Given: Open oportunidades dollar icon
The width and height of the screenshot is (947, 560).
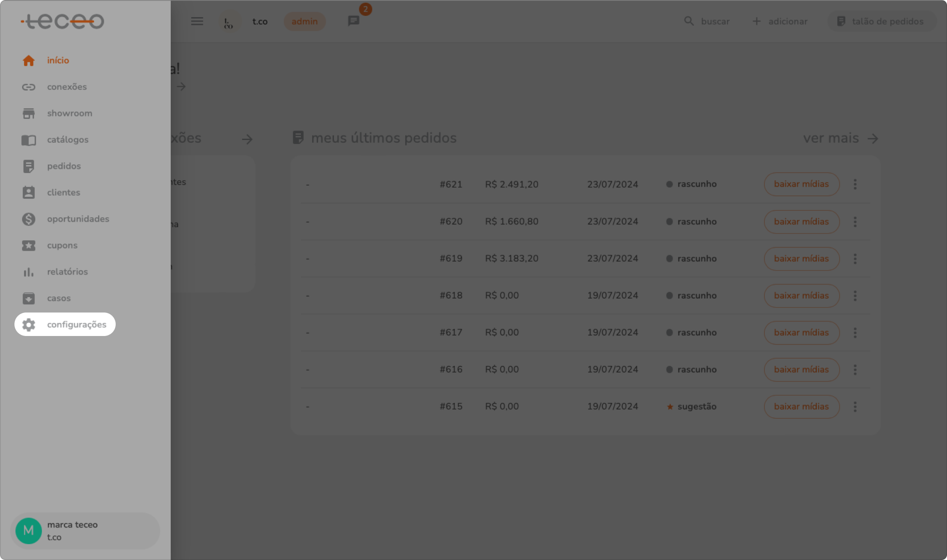Looking at the screenshot, I should (x=28, y=219).
